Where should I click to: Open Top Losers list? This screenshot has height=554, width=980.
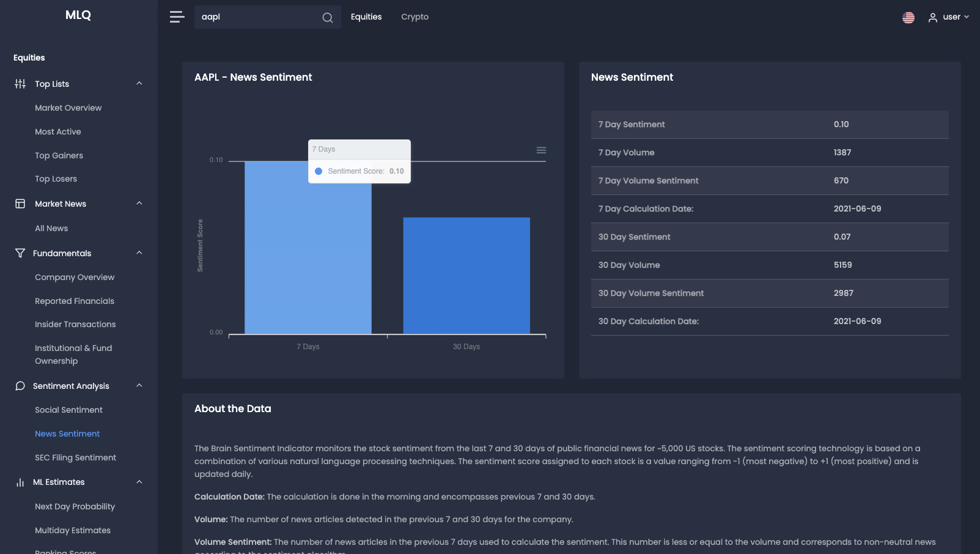point(56,179)
